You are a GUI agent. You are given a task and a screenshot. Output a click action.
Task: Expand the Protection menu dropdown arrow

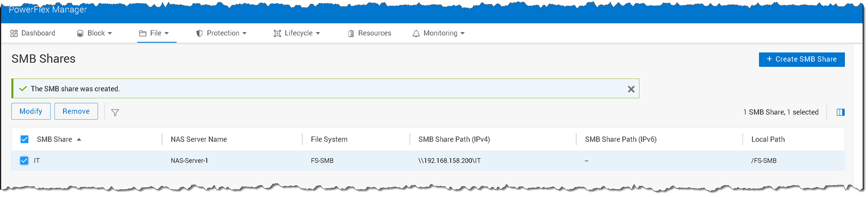(x=244, y=33)
